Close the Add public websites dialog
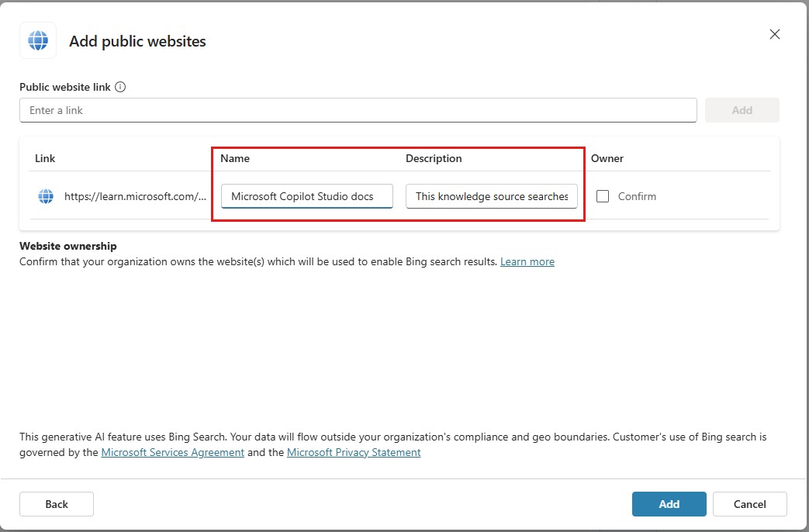809x532 pixels. [774, 34]
